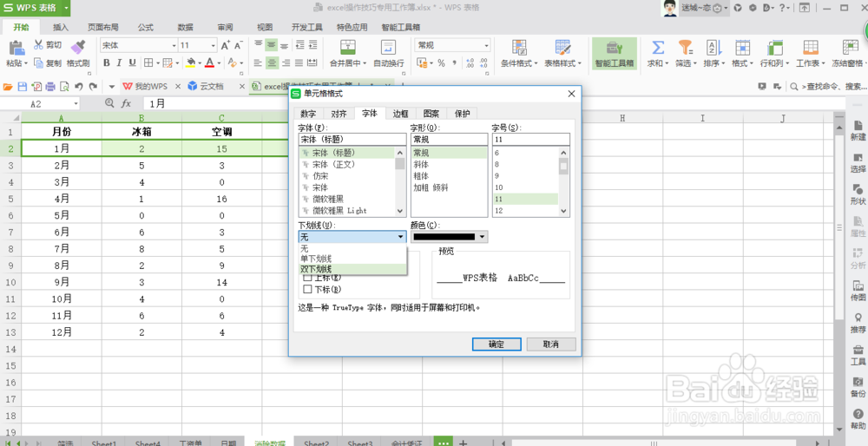The image size is (868, 446).
Task: Switch to the 数字 tab in the dialog
Action: 308,114
